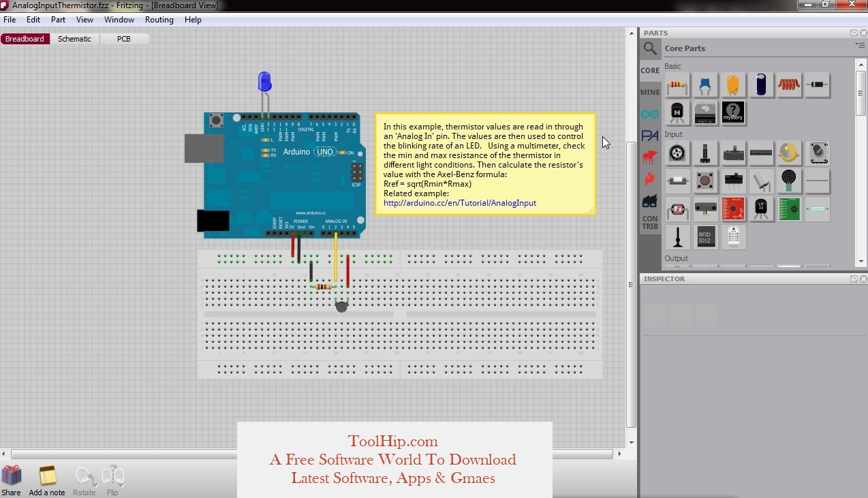Select the white humidity sensor part
The height and width of the screenshot is (498, 868).
coord(733,237)
